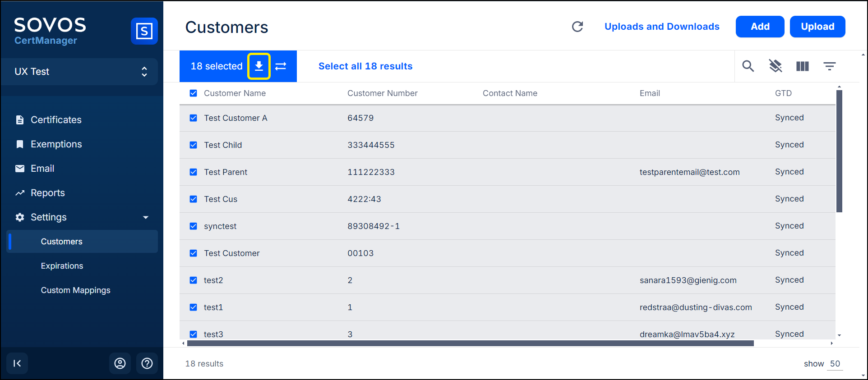The height and width of the screenshot is (380, 868).
Task: Change the show 50 rows per page value
Action: pos(835,364)
